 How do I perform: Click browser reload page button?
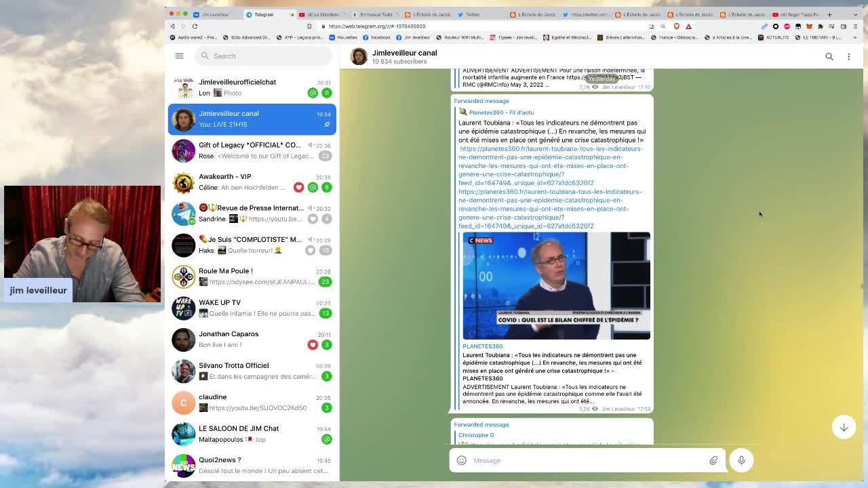coord(195,26)
